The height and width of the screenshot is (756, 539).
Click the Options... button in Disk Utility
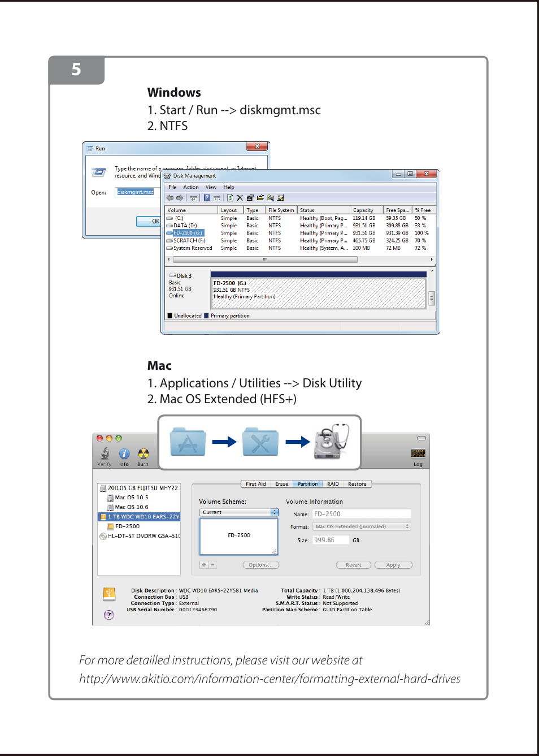point(260,565)
